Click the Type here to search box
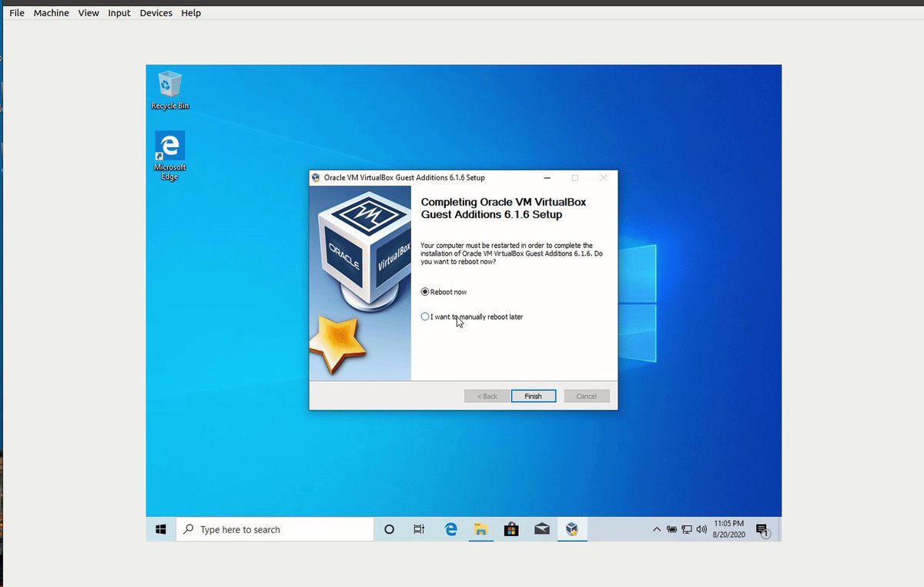 click(x=275, y=529)
